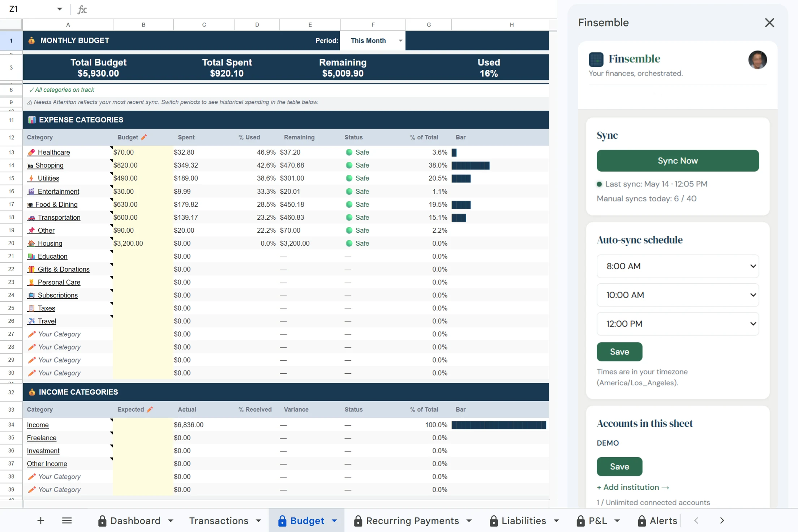Save accounts in this sheet
The height and width of the screenshot is (532, 798).
coord(619,467)
